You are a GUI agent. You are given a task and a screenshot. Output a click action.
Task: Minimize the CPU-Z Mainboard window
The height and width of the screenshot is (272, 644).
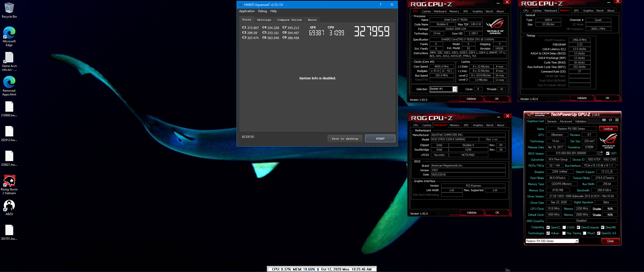tap(499, 117)
